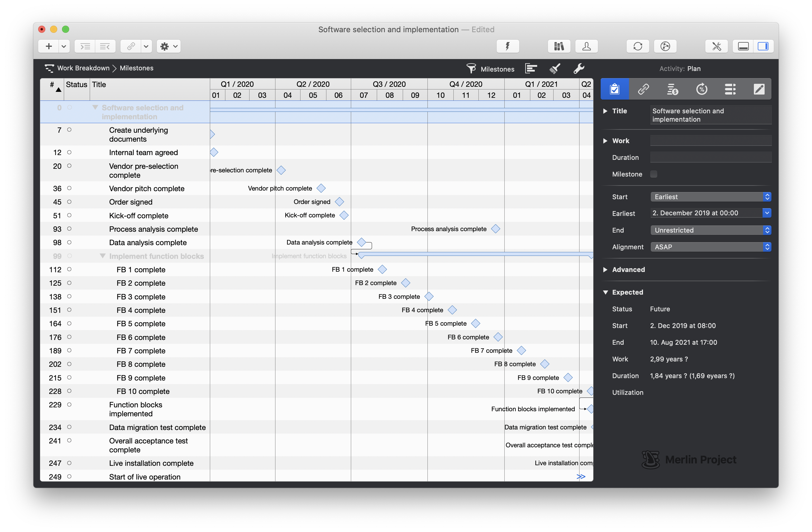The height and width of the screenshot is (532, 812).
Task: Click the sync refresh toolbar button
Action: point(638,46)
